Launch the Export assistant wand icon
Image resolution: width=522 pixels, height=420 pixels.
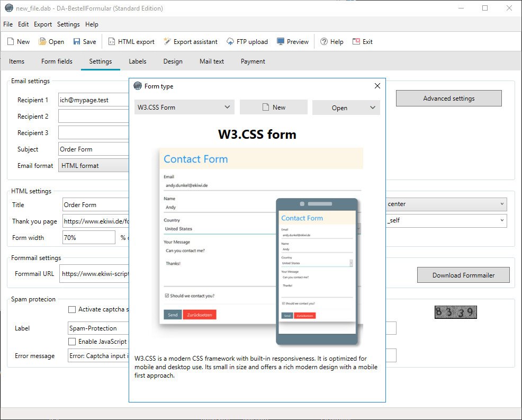coord(167,42)
